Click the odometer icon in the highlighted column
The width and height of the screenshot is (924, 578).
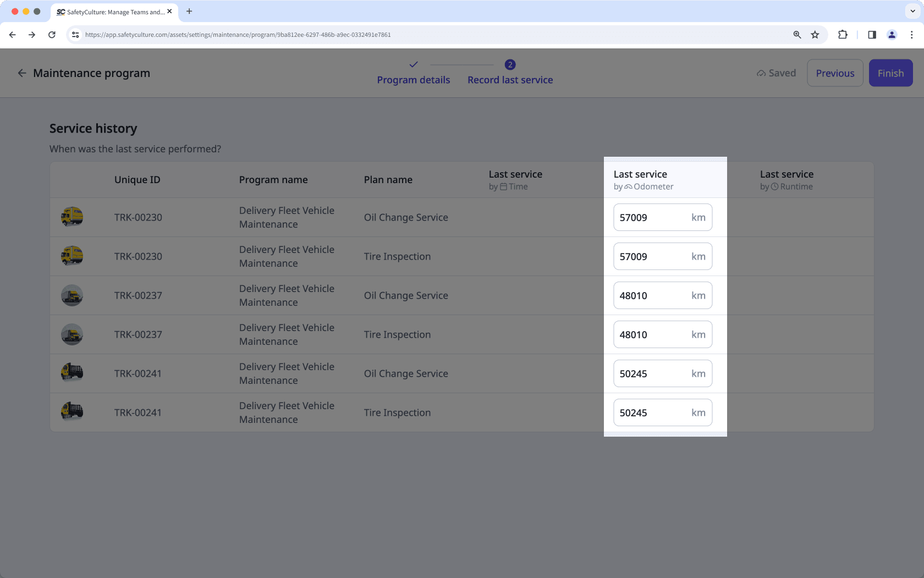pyautogui.click(x=628, y=186)
